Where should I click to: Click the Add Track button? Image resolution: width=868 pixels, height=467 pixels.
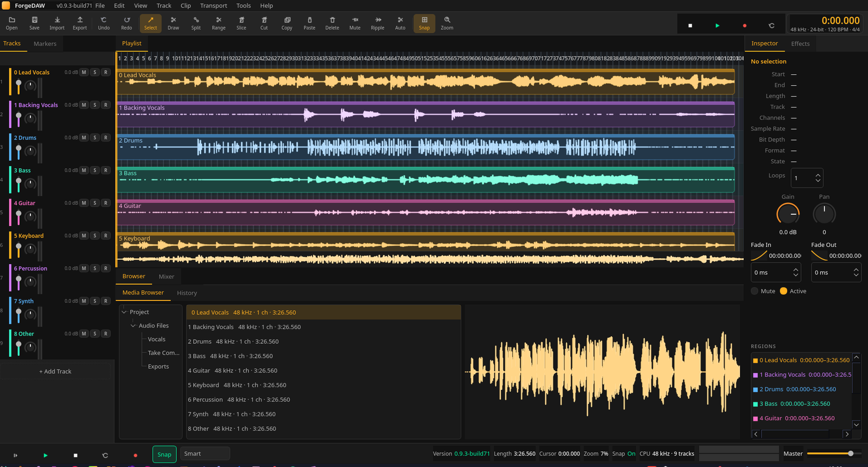tap(55, 372)
